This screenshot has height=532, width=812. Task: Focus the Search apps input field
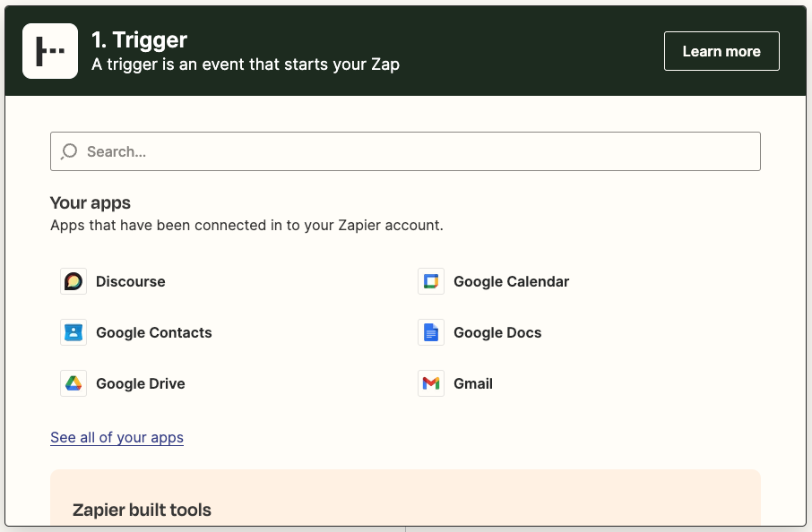tap(405, 151)
